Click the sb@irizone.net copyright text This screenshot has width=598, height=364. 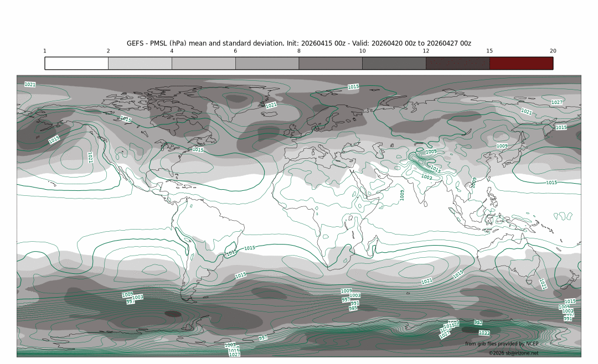(513, 353)
